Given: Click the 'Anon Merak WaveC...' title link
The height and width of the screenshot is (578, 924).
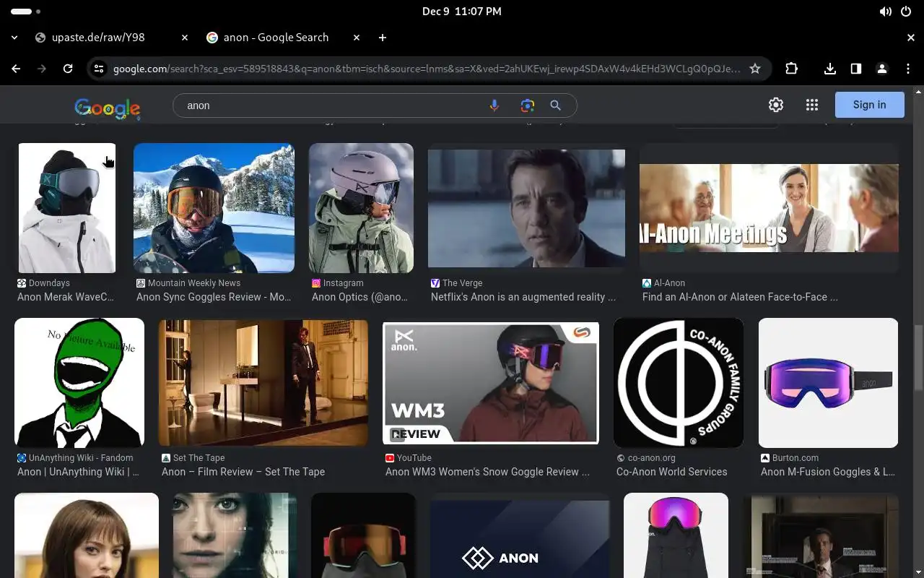Looking at the screenshot, I should (x=66, y=297).
